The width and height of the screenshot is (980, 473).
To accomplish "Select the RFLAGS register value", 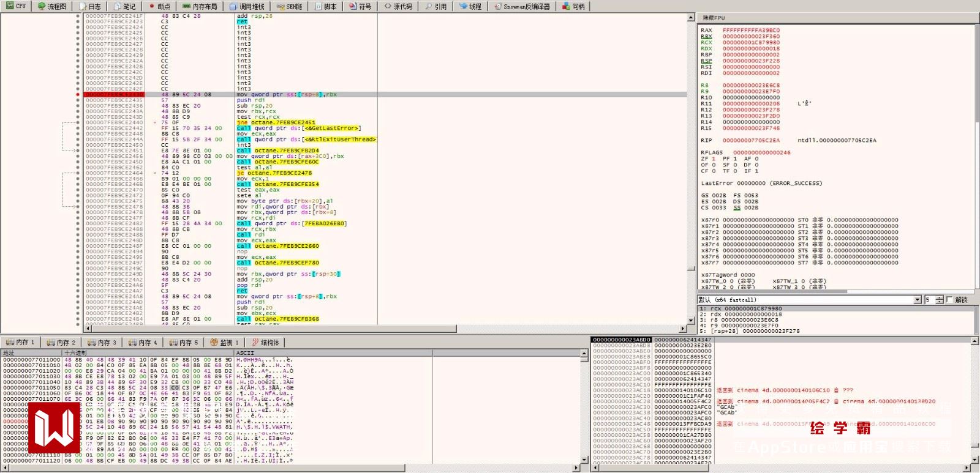I will point(761,153).
